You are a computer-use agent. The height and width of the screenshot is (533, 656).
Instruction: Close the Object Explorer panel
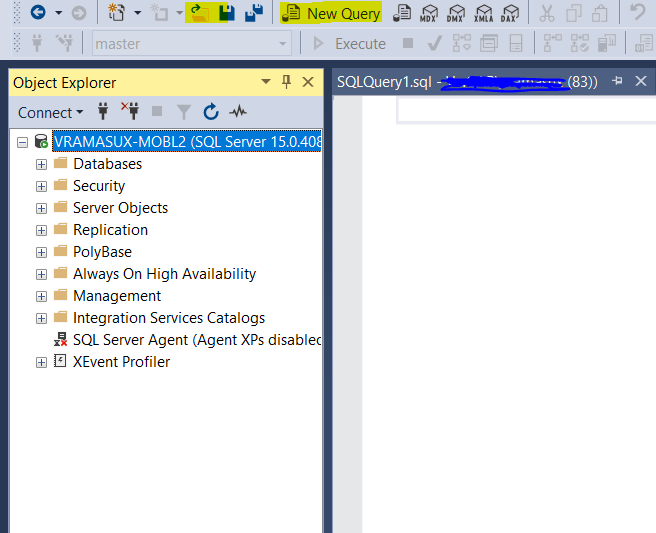point(308,82)
